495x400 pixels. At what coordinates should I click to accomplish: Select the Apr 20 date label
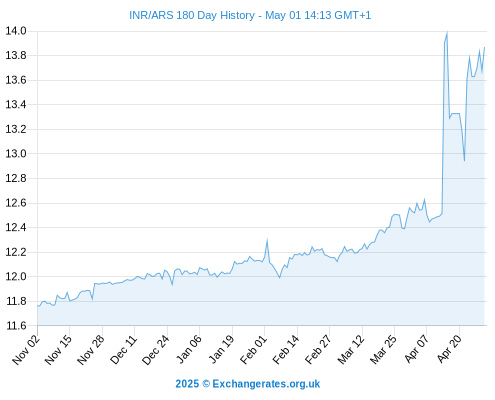[x=449, y=350]
